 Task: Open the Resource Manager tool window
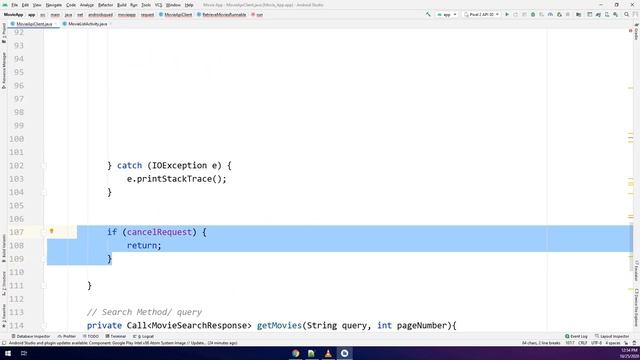(x=4, y=70)
